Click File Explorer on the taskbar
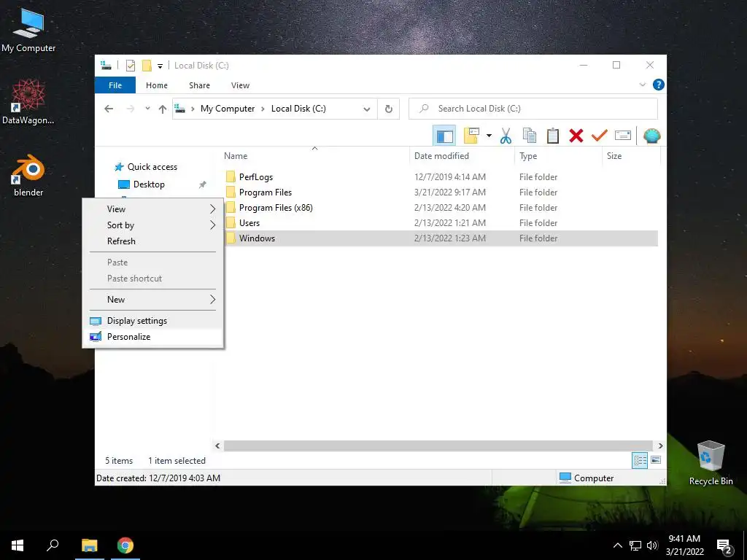 90,545
